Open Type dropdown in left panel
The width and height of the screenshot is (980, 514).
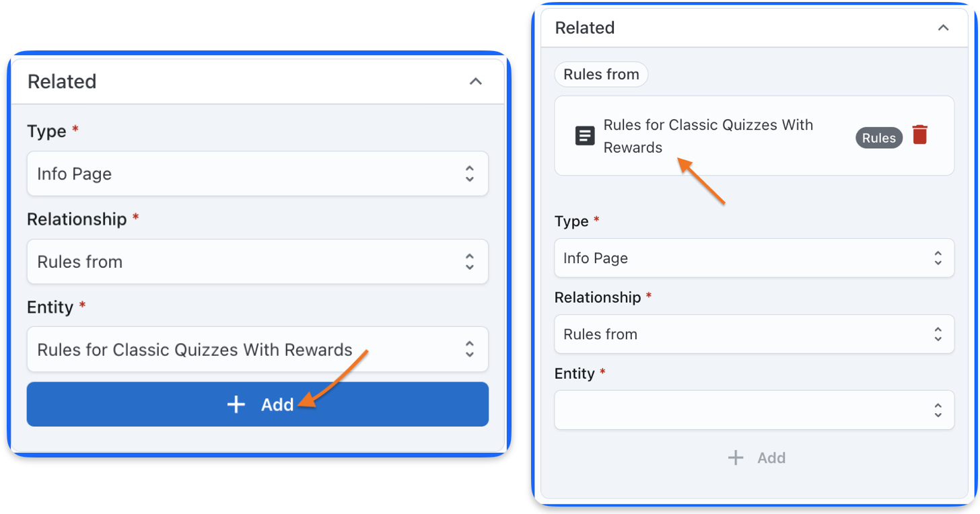pos(257,174)
